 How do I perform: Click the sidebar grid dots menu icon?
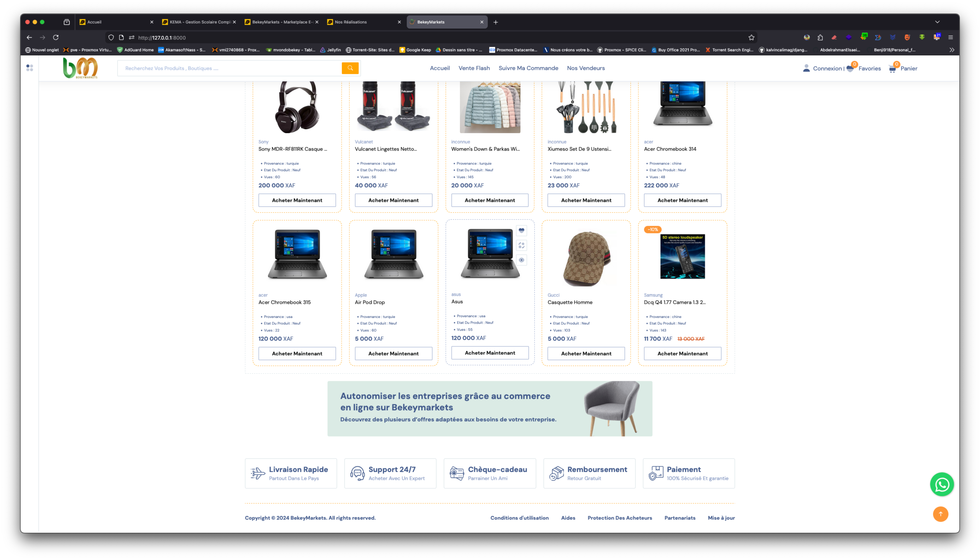[x=30, y=68]
